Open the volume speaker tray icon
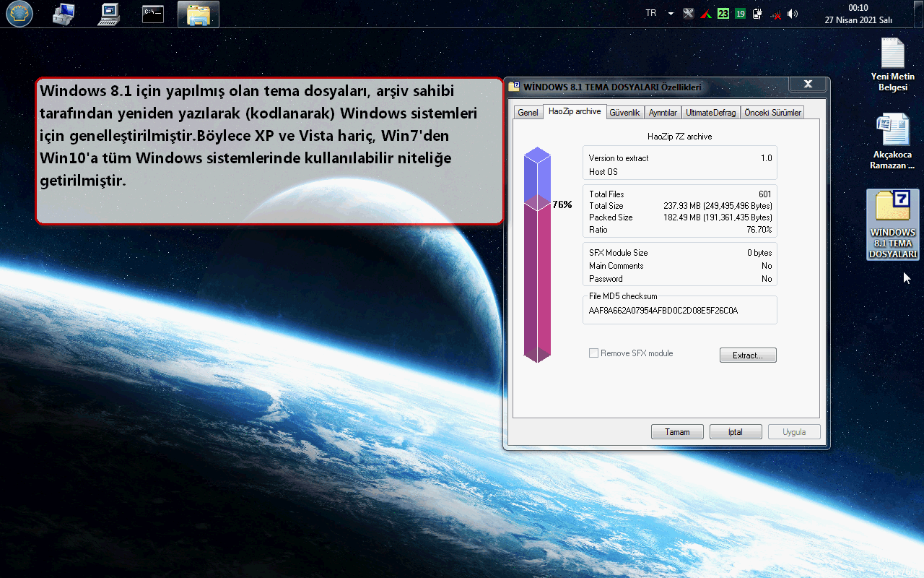The width and height of the screenshot is (924, 578). [x=793, y=13]
